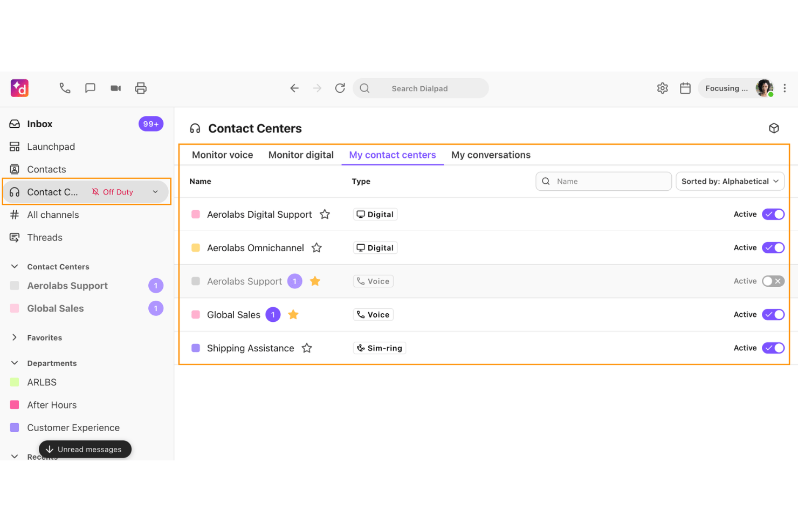Click the Unread messages button
The image size is (798, 532).
85,449
